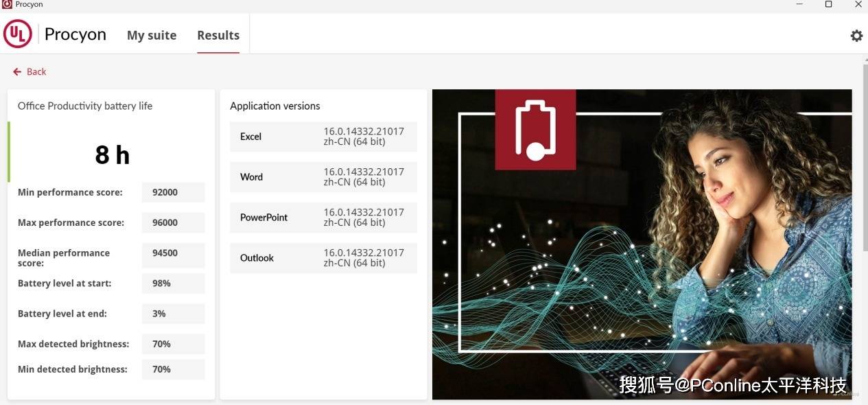This screenshot has width=868, height=405.
Task: Click the vertical scrollbar on the right
Action: (865, 158)
